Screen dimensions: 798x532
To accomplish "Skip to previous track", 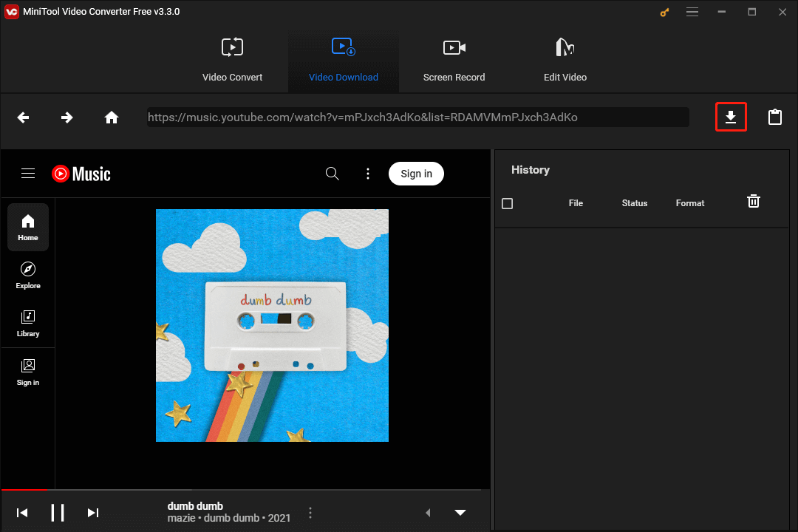I will coord(22,513).
